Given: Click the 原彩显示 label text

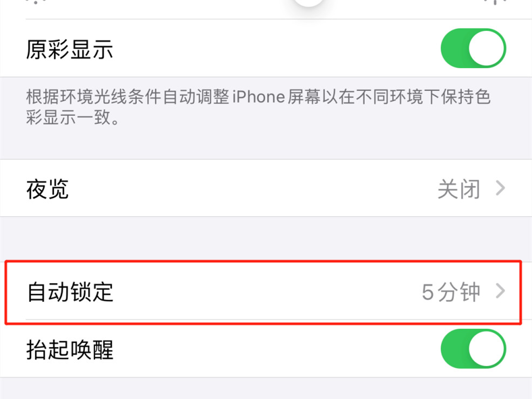Looking at the screenshot, I should [x=70, y=49].
